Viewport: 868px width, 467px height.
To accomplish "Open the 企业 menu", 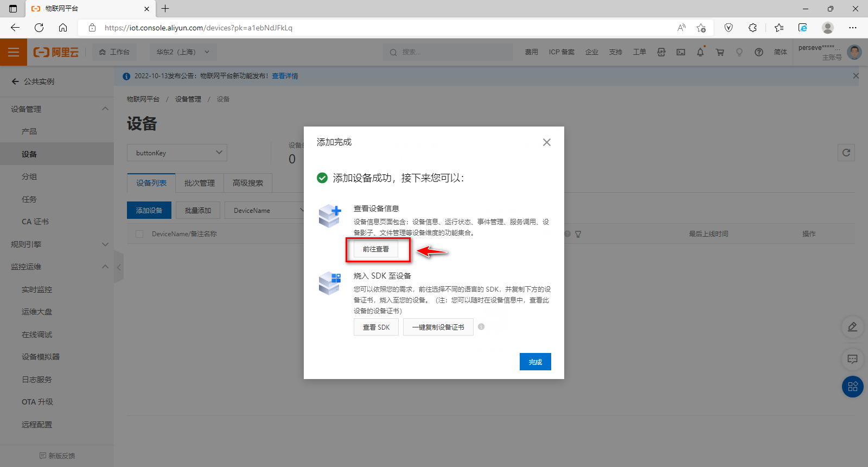I will click(592, 52).
